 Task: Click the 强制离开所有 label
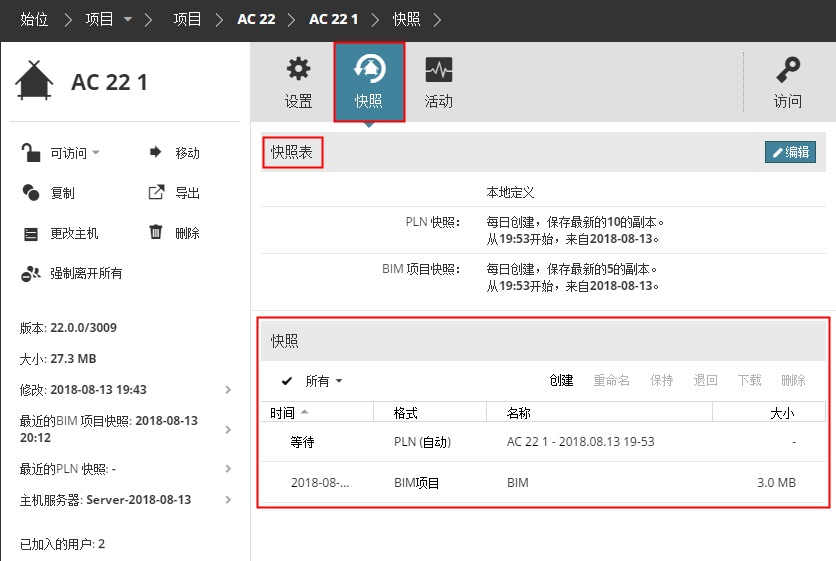tap(86, 274)
